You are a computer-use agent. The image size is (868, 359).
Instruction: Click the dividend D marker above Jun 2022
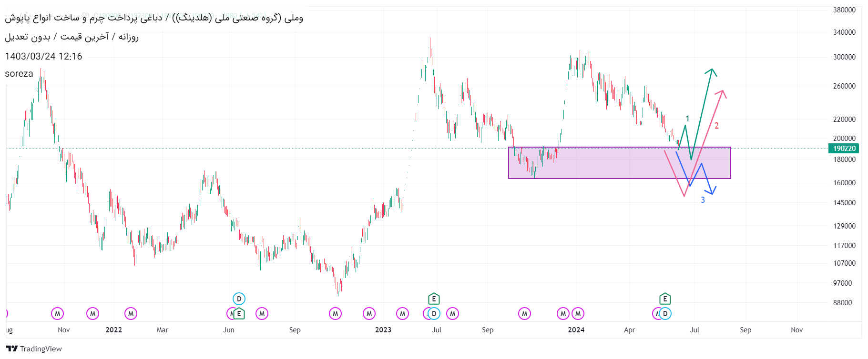pos(239,299)
